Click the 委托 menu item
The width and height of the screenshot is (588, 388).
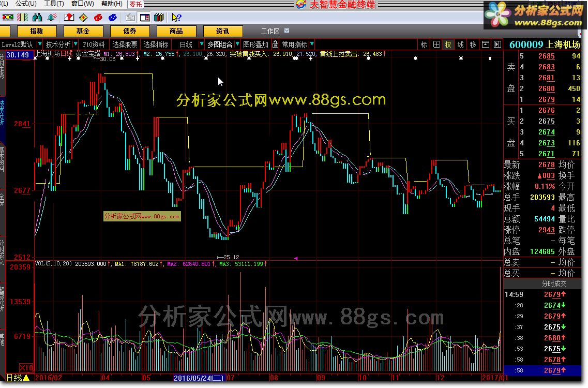click(135, 4)
